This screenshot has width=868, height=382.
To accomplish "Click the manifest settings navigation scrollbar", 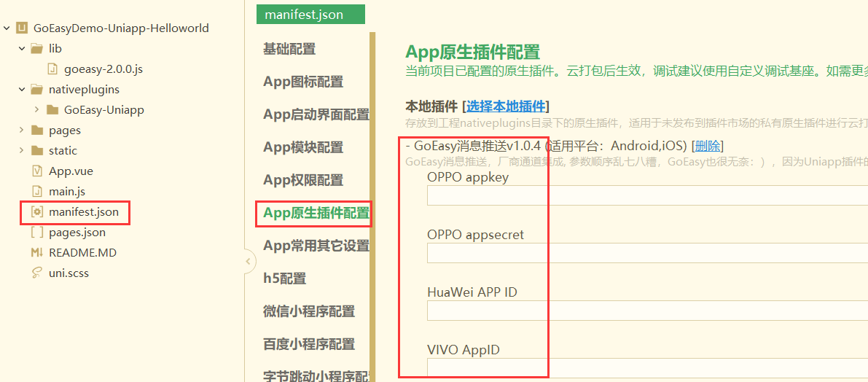I will (372, 207).
